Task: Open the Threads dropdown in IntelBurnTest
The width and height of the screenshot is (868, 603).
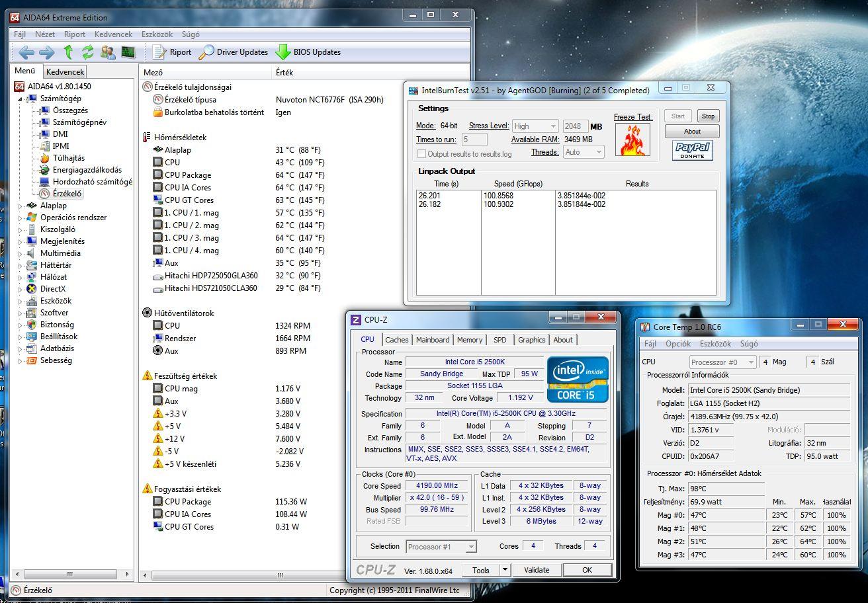Action: [x=584, y=152]
